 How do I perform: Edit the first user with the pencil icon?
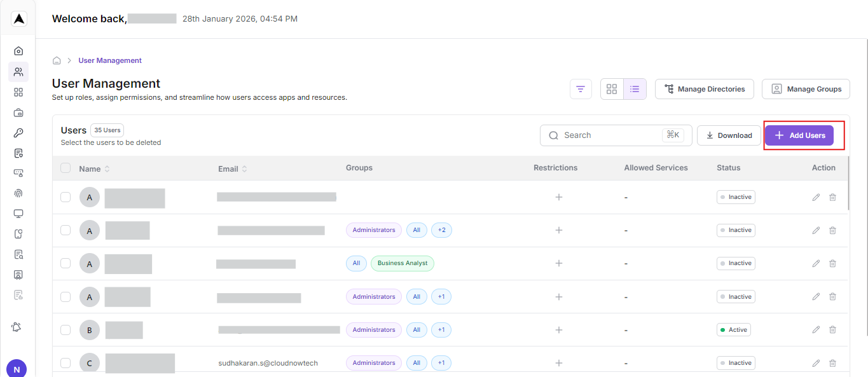pyautogui.click(x=816, y=196)
